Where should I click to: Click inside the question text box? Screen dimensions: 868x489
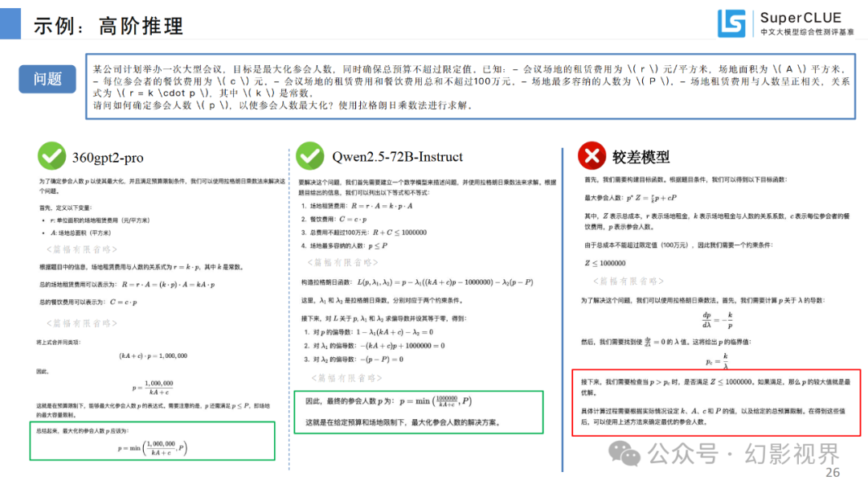coord(470,86)
